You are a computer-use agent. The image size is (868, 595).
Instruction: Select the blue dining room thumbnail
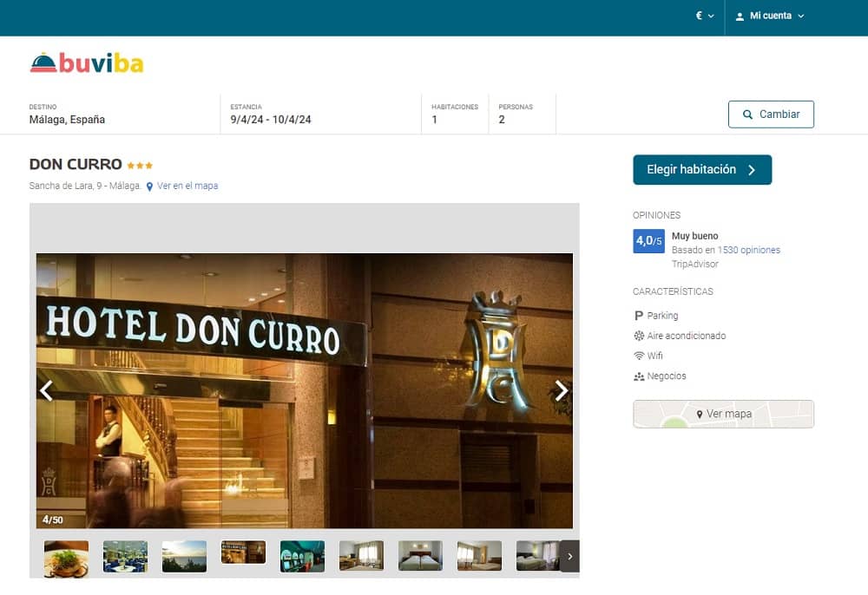click(125, 556)
